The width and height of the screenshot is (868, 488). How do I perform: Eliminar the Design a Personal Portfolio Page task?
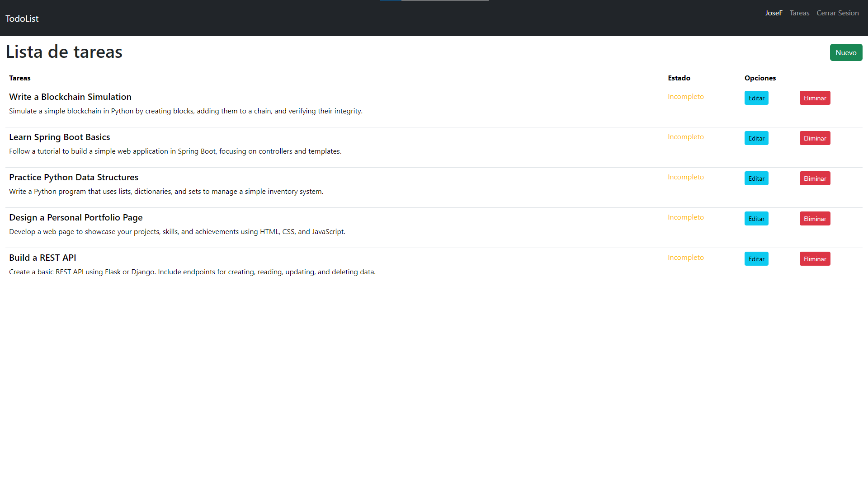pos(815,218)
